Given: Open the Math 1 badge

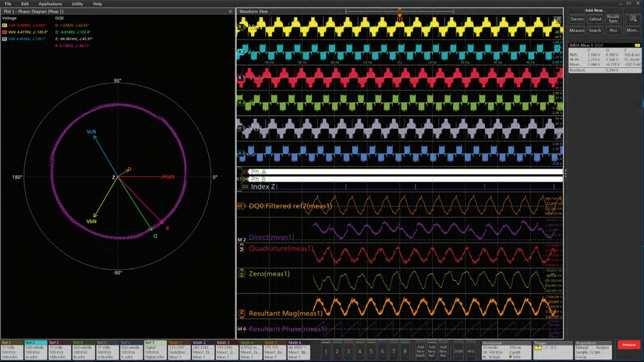Looking at the screenshot, I should pos(179,350).
